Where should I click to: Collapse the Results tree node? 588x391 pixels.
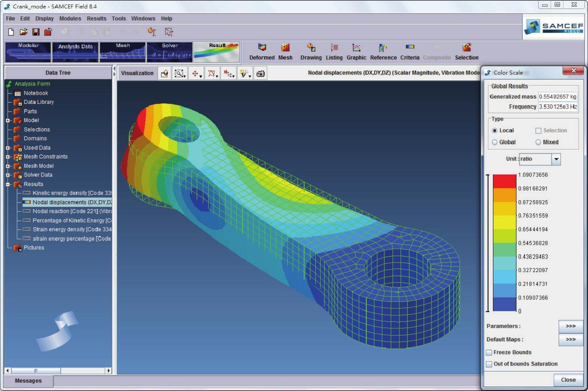(8, 184)
